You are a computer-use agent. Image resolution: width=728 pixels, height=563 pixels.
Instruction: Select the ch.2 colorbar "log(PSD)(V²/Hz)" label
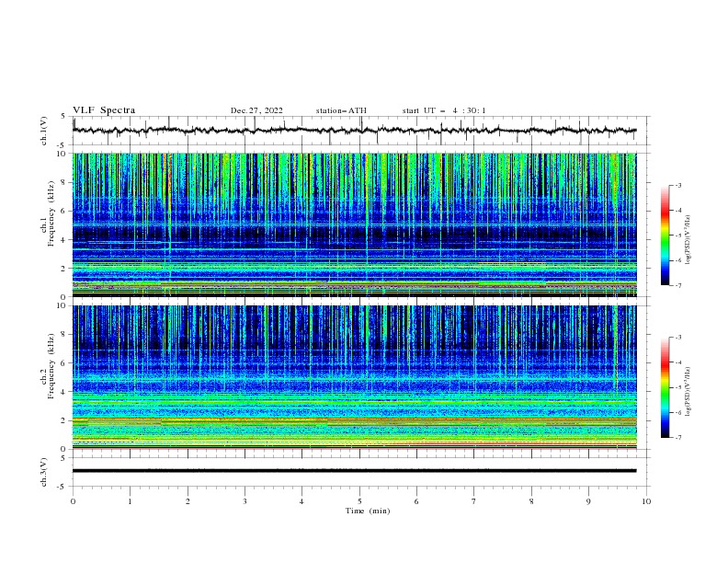(x=688, y=392)
